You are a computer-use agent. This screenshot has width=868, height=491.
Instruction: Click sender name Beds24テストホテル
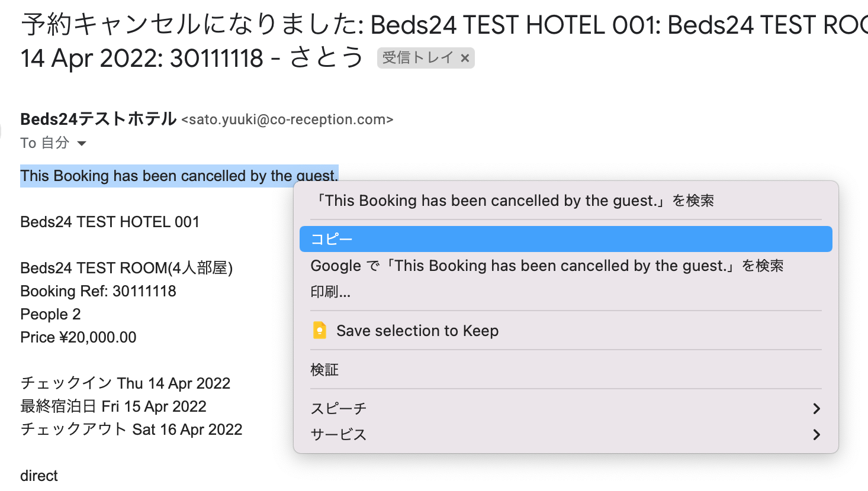pyautogui.click(x=98, y=119)
